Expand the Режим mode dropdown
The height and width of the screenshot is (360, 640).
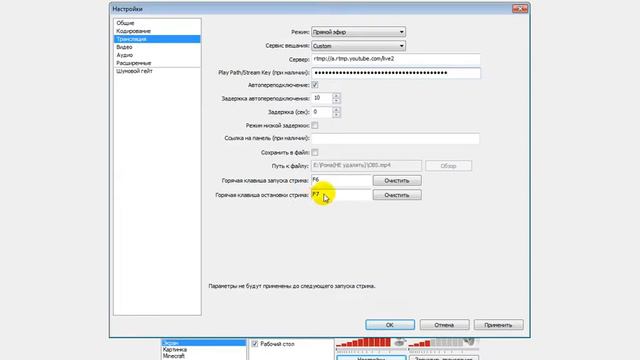[358, 32]
